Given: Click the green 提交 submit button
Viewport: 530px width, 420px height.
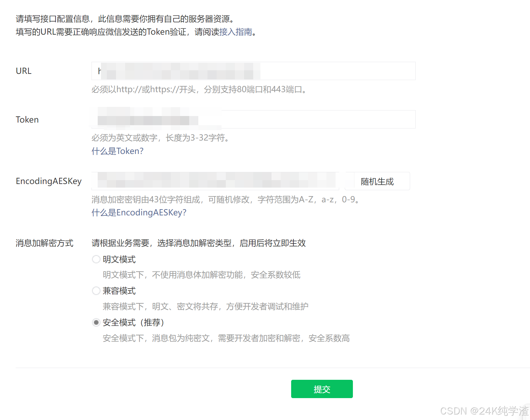Looking at the screenshot, I should tap(322, 389).
